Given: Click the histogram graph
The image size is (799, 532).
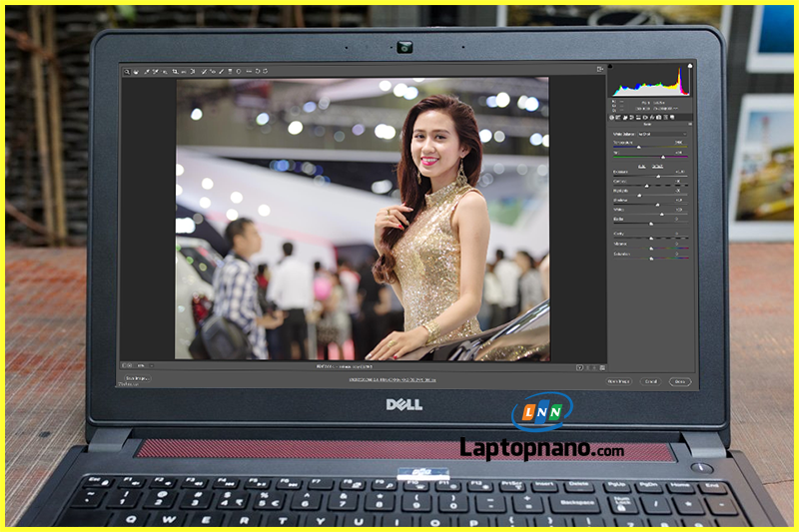Looking at the screenshot, I should (651, 81).
